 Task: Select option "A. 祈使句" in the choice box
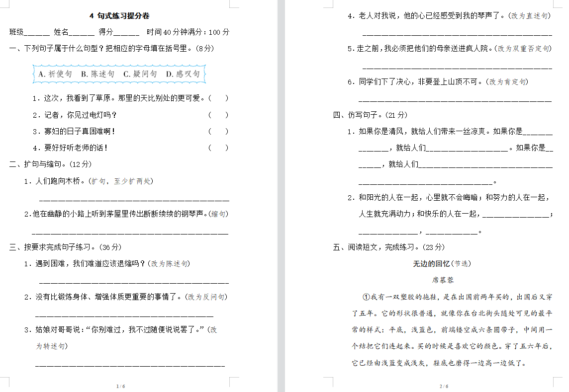point(55,74)
